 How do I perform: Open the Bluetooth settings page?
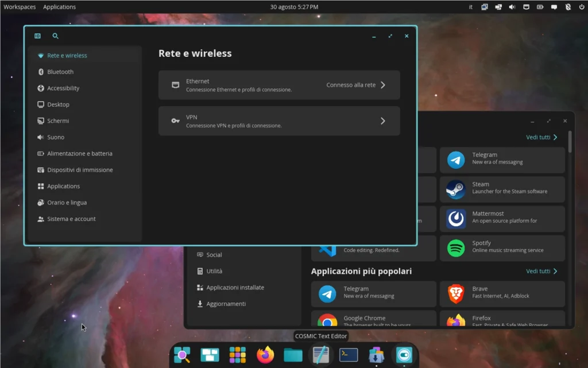point(60,72)
